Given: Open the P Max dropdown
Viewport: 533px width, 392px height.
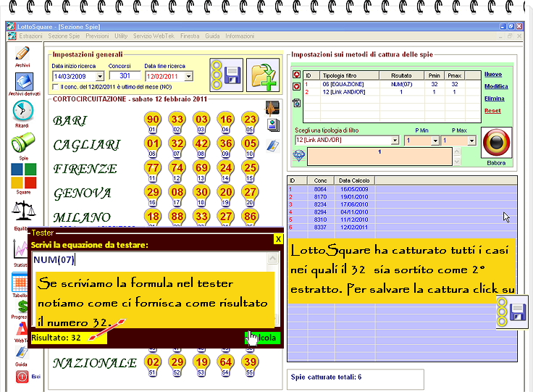Looking at the screenshot, I should point(471,141).
